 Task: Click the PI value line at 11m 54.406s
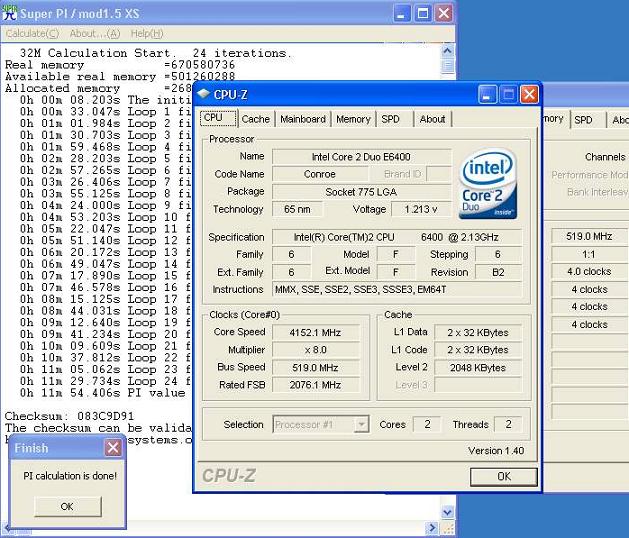pyautogui.click(x=103, y=393)
